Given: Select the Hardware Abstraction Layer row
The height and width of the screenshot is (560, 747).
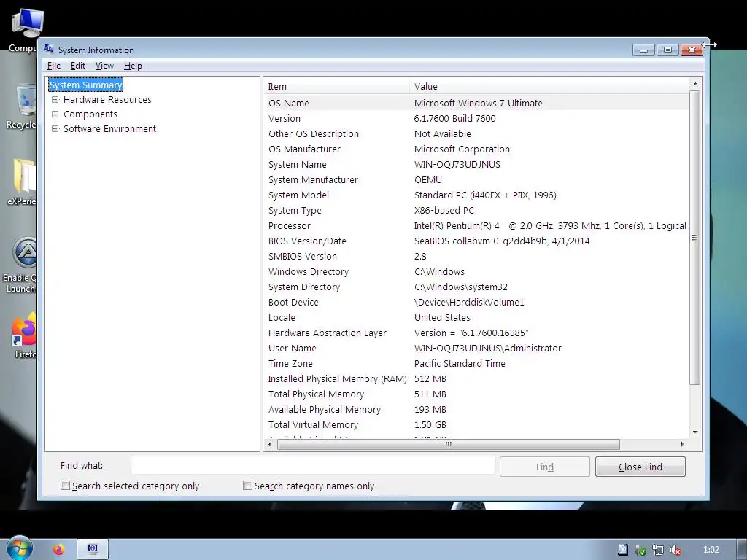Looking at the screenshot, I should pos(476,332).
